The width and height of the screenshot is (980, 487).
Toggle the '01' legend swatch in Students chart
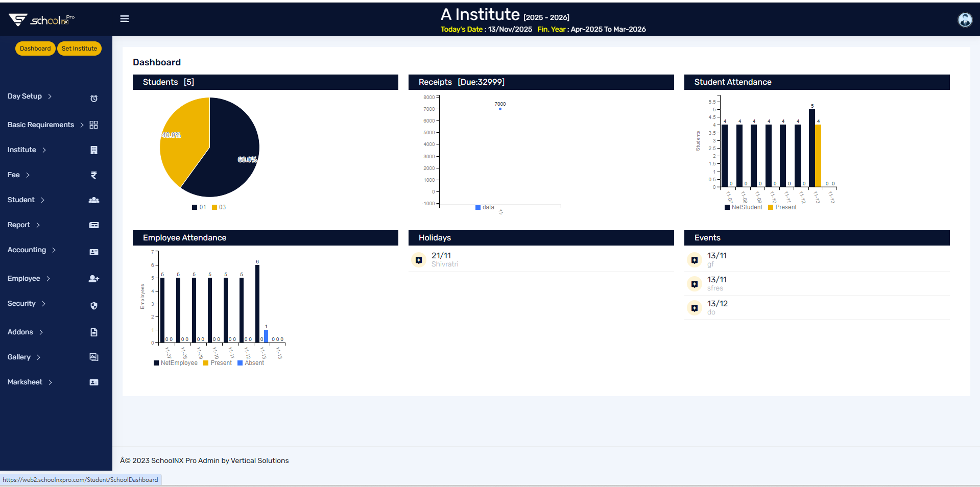click(195, 207)
